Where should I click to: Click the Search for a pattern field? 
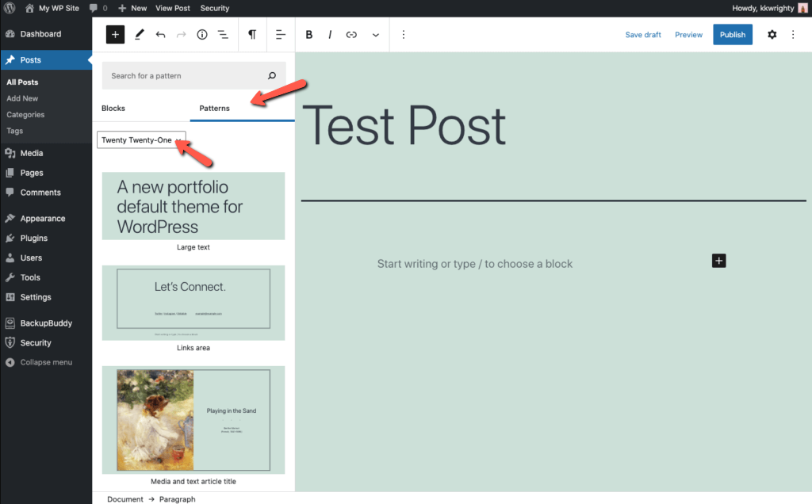point(186,76)
